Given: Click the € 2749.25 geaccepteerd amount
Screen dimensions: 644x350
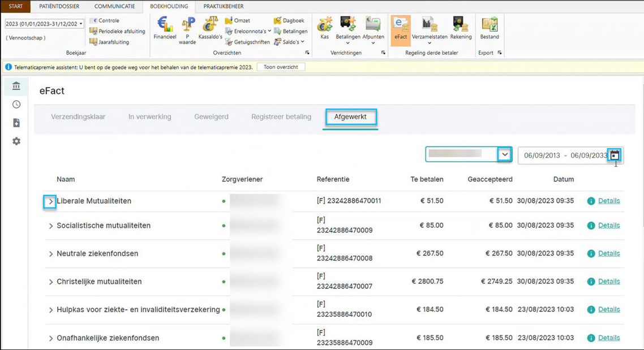Looking at the screenshot, I should pos(496,282).
